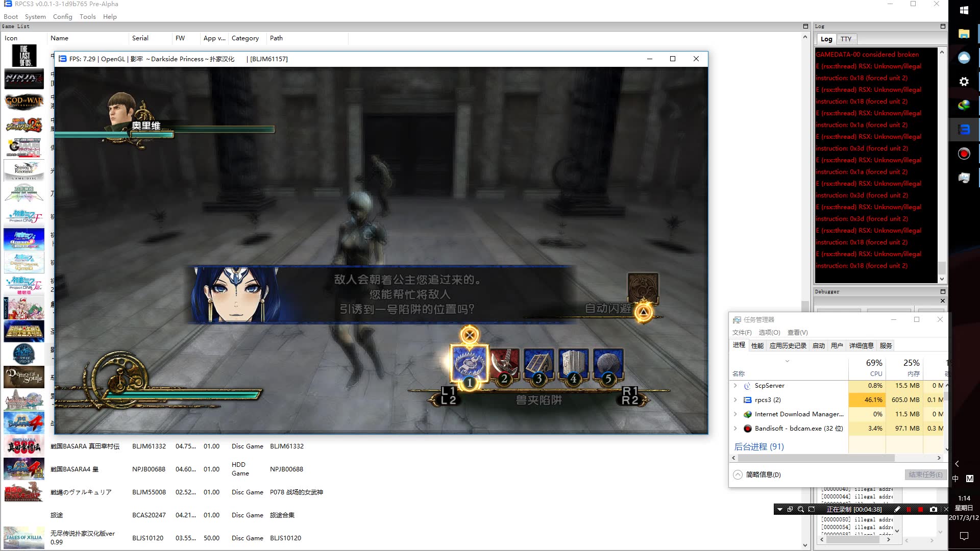Expand the Bandisoft bdcam.exe process row
Screen dimensions: 980x551
pyautogui.click(x=736, y=429)
